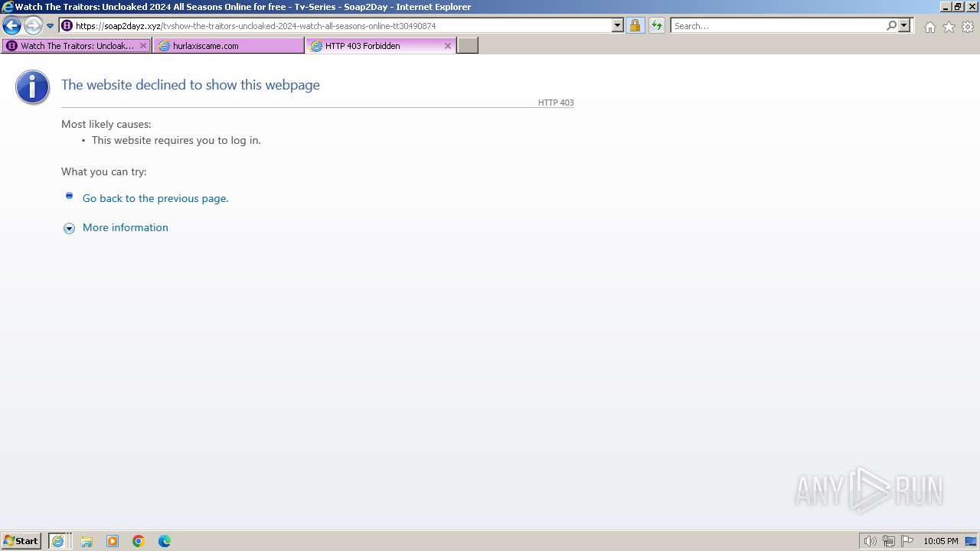Click inside the Search box
The image size is (980, 551).
[777, 26]
